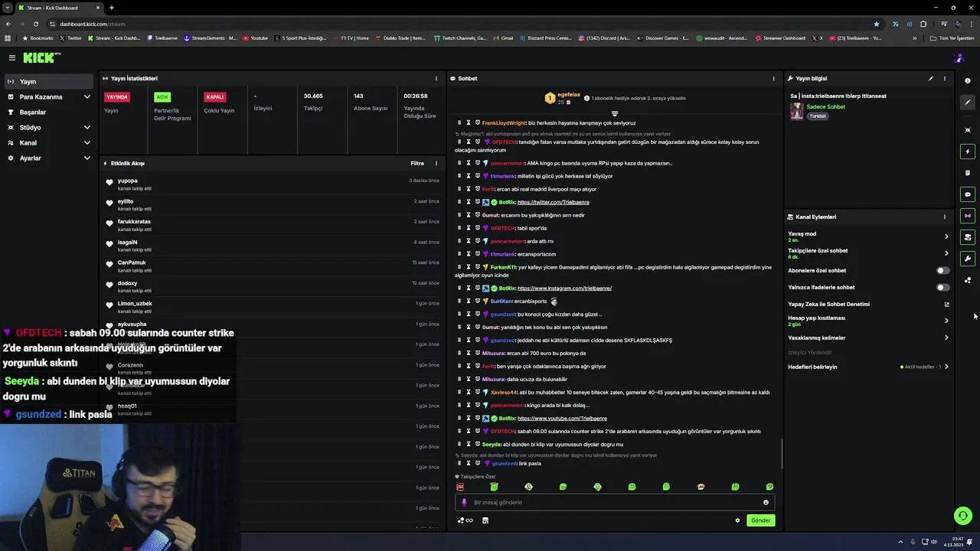Open Hesap yaşı kısıtlaması settings arrow

946,321
